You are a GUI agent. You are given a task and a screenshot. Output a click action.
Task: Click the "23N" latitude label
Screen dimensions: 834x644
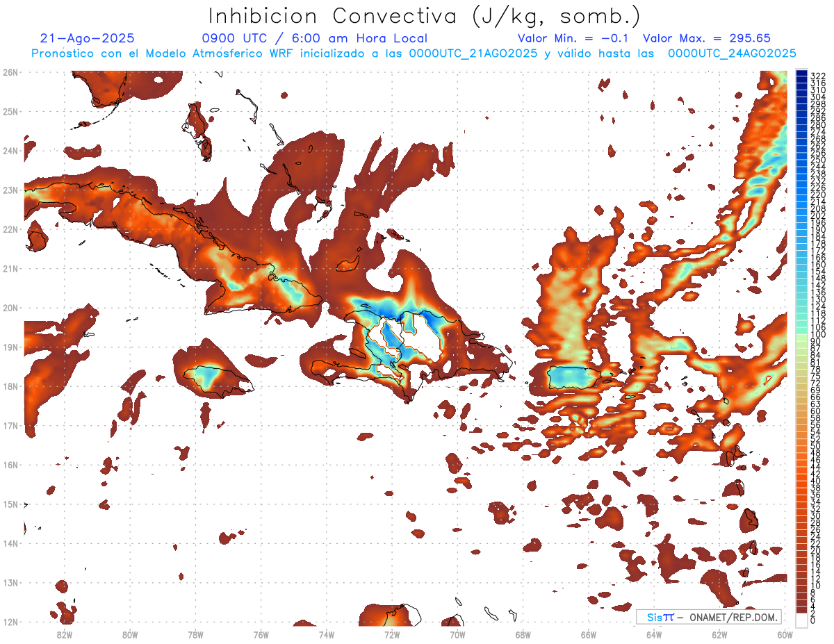(x=10, y=190)
